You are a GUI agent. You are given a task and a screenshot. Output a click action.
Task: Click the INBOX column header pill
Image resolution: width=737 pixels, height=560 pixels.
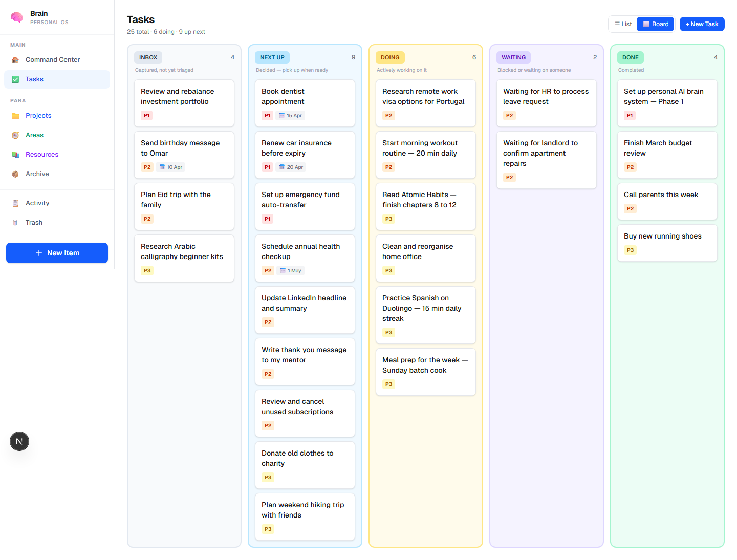click(x=148, y=57)
